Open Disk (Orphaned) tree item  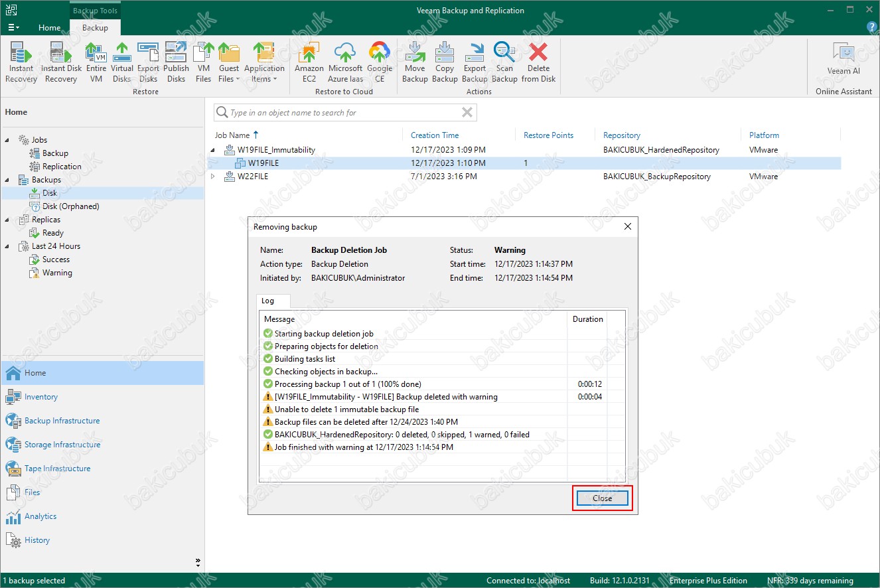point(70,206)
